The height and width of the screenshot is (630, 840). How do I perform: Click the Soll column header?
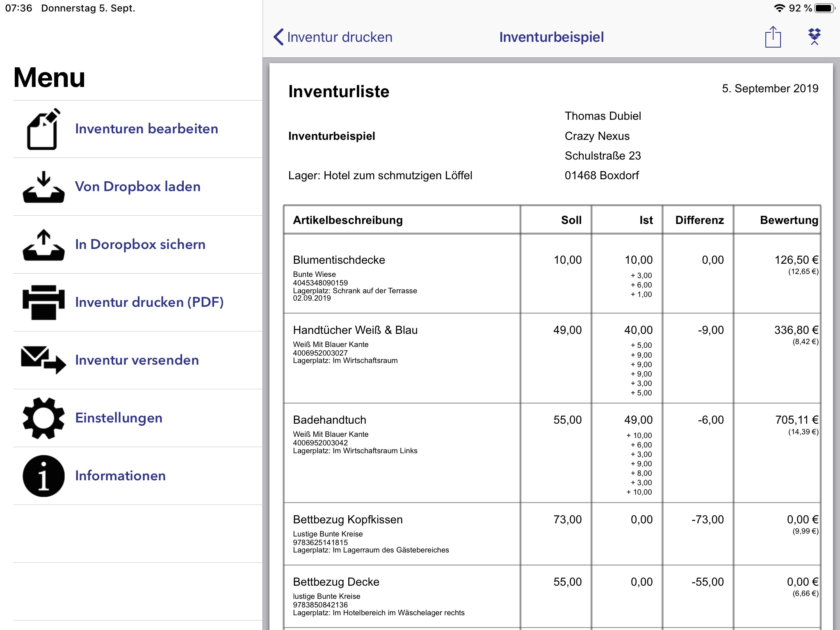pyautogui.click(x=571, y=220)
